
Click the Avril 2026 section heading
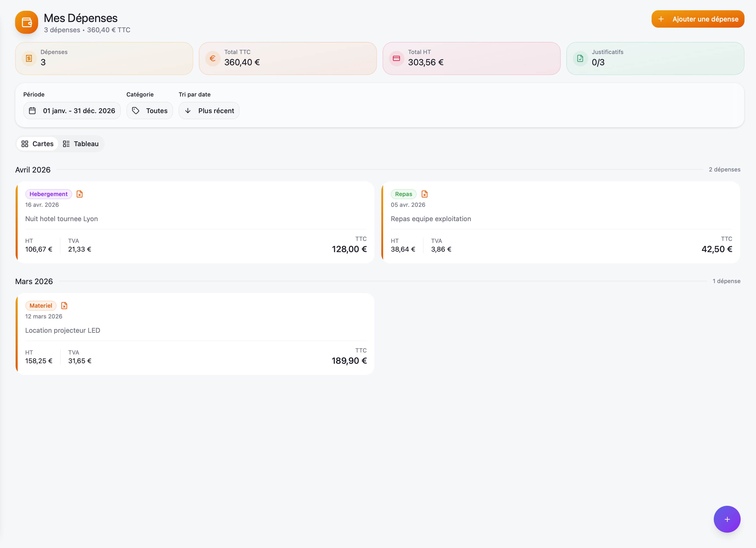33,170
